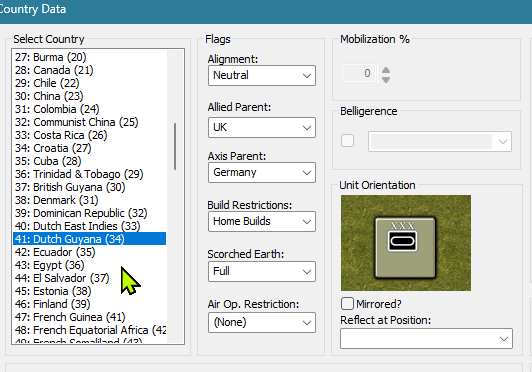
Task: Select '39: Dominican Republic (32)' entry
Action: pos(90,213)
